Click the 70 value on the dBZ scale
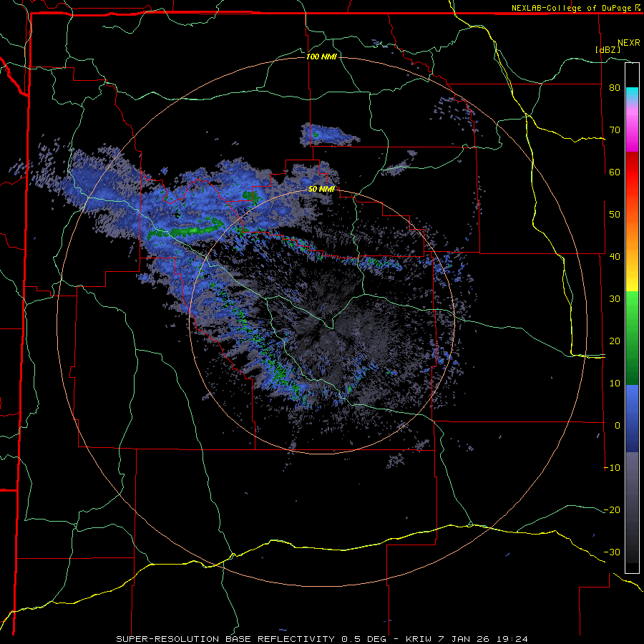Viewport: 644px width, 644px height. (x=615, y=130)
